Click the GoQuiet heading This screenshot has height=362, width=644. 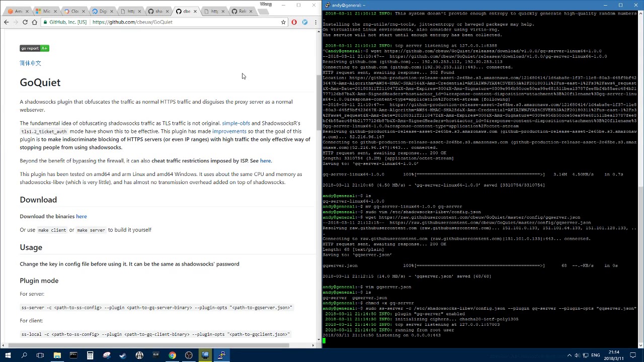pos(40,82)
